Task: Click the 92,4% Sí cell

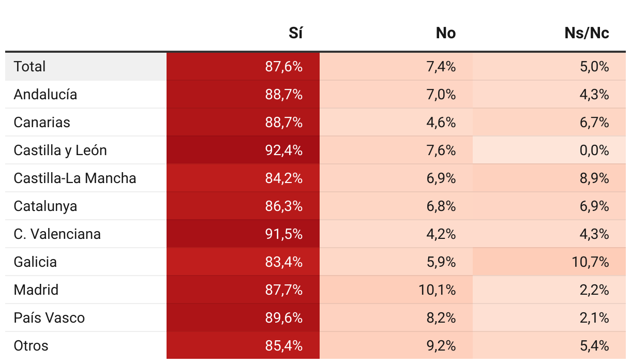Action: pyautogui.click(x=243, y=150)
